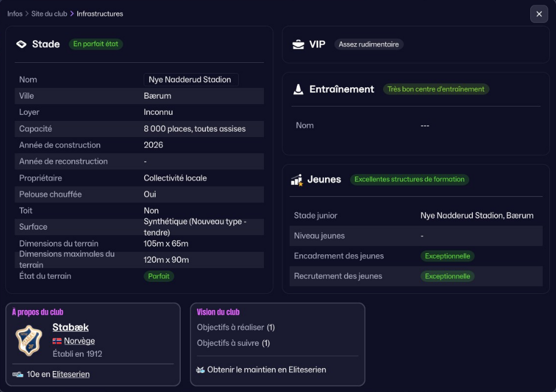Click the Norwegian flag icon
The image size is (556, 392).
coord(57,341)
